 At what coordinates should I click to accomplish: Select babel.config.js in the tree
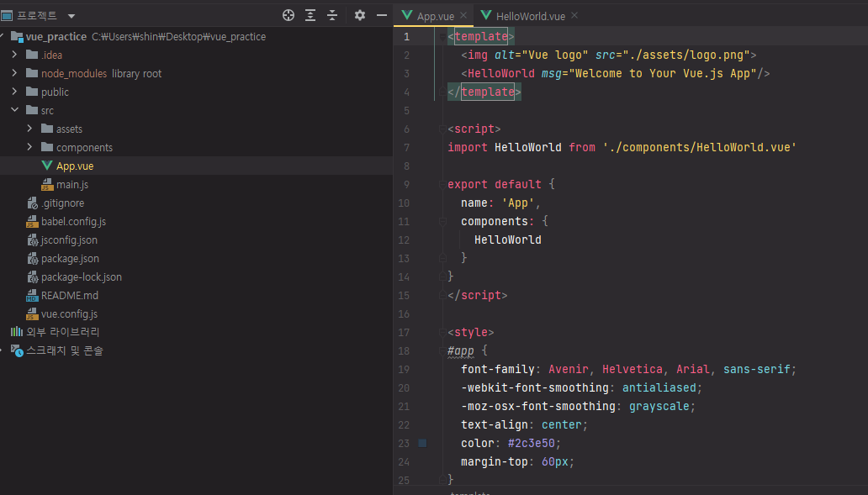click(x=73, y=221)
